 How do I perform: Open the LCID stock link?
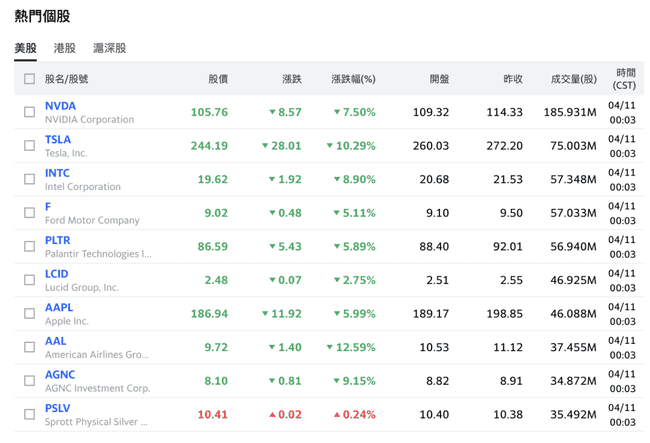point(57,274)
